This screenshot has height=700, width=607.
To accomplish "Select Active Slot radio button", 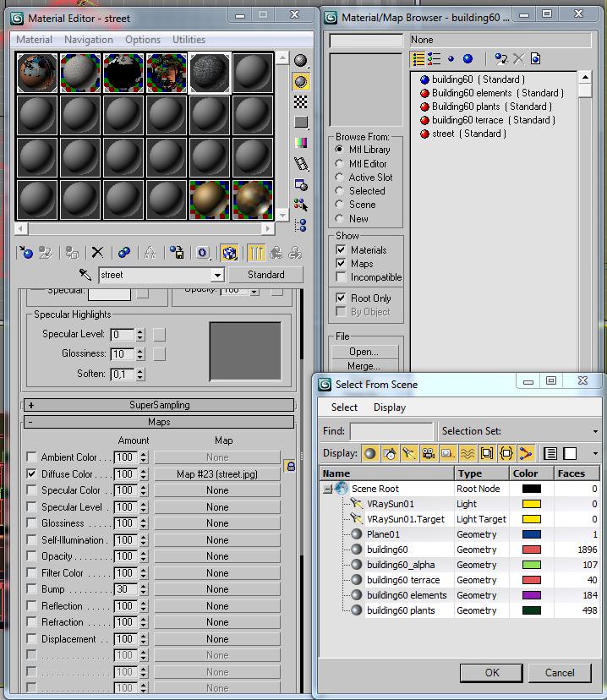I will coord(339,178).
